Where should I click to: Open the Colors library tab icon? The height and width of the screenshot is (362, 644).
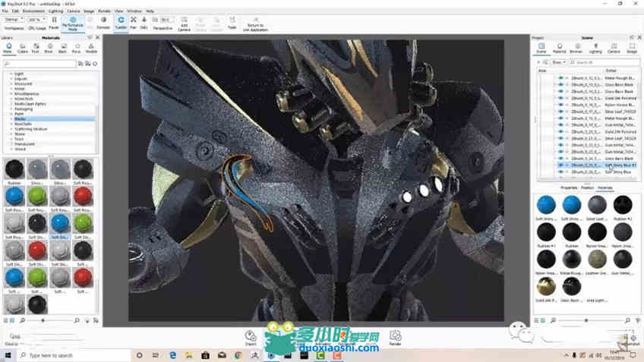[22, 49]
